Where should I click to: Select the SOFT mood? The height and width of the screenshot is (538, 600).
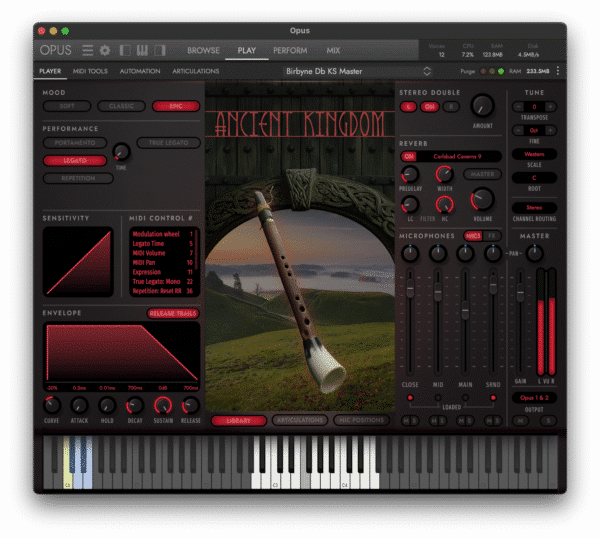[x=67, y=106]
